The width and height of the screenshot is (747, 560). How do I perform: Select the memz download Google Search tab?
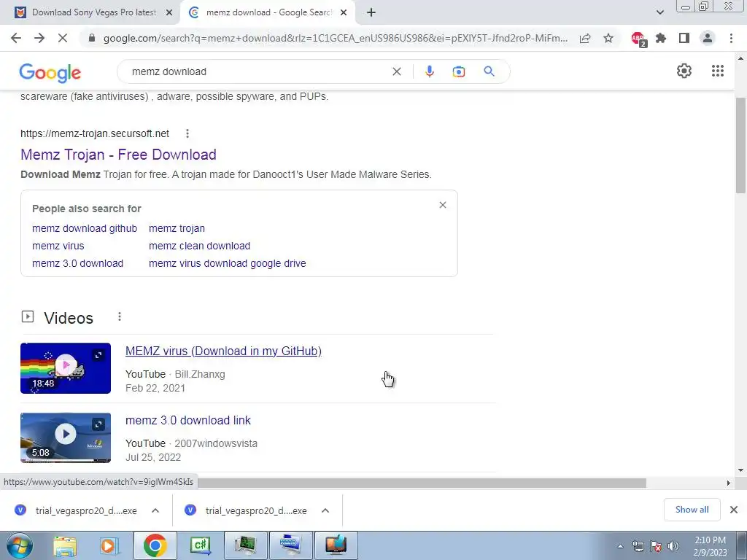tap(268, 13)
